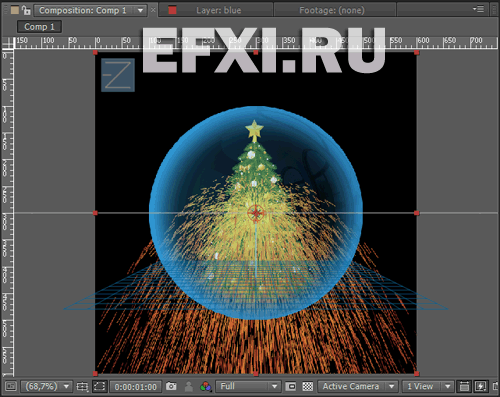Viewport: 500px width, 397px height.
Task: Click the middle-left red layer handle
Action: click(95, 213)
